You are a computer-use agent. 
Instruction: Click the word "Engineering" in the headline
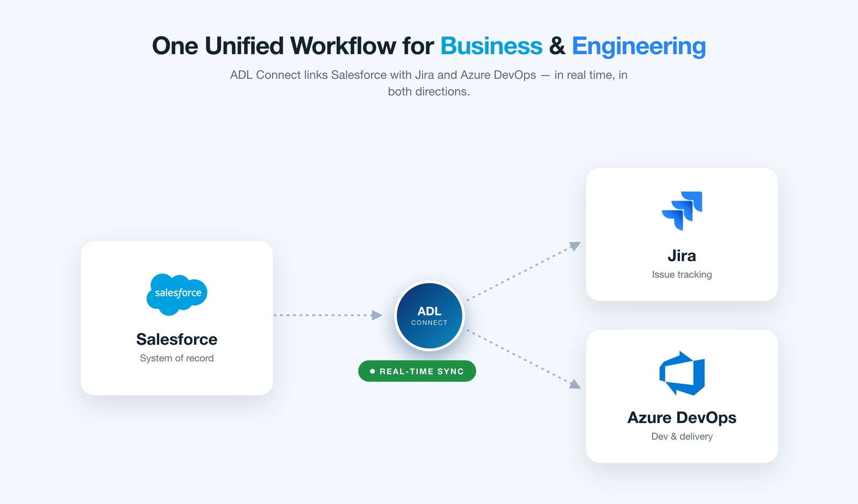(x=639, y=47)
